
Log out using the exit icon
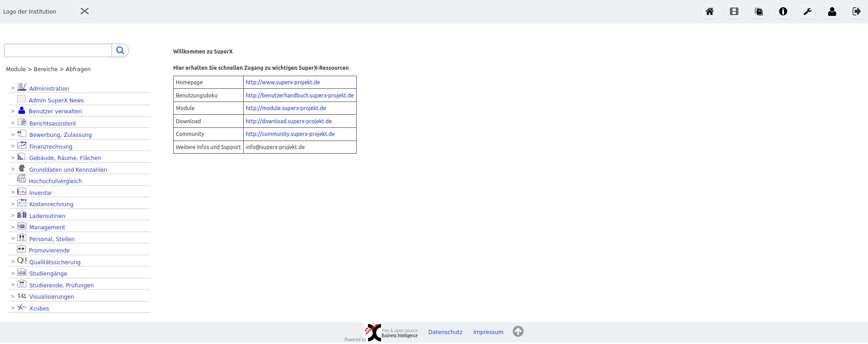(x=857, y=12)
